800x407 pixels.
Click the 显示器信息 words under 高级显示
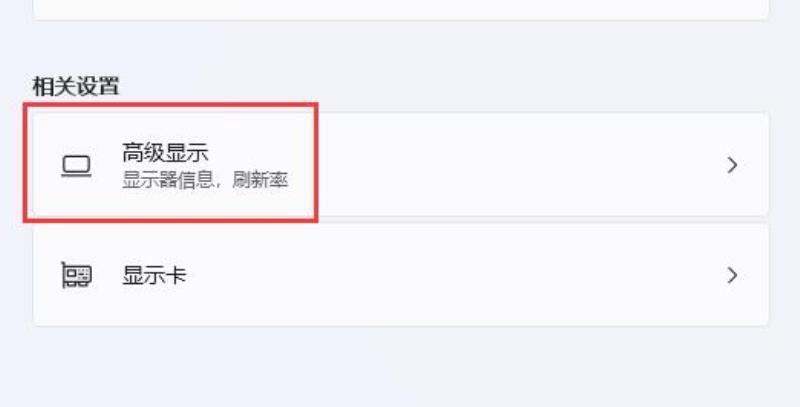[165, 180]
